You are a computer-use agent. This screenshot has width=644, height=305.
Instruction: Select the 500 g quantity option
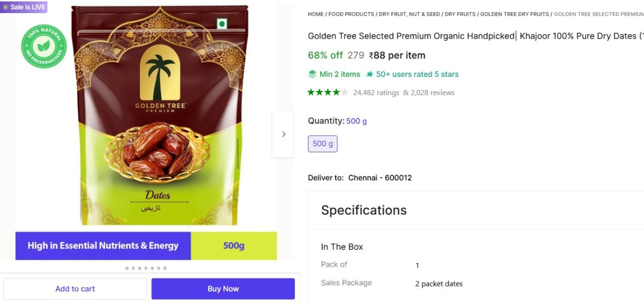(323, 144)
